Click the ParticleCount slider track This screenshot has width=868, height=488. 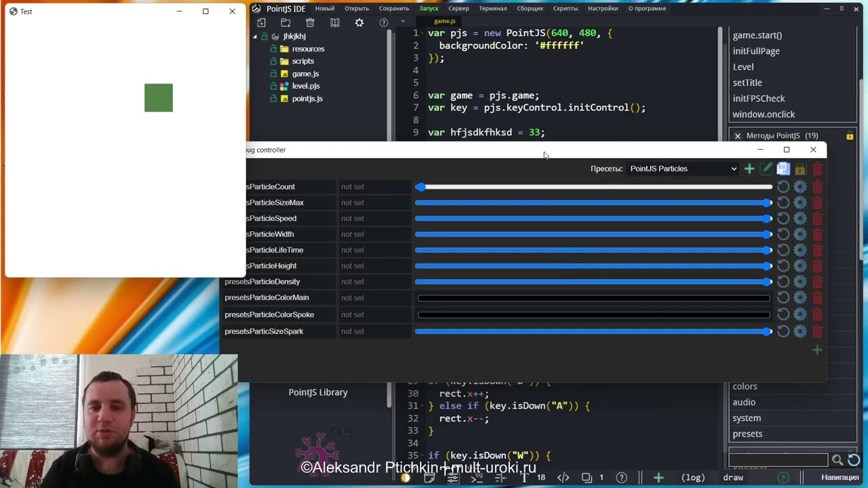[593, 186]
